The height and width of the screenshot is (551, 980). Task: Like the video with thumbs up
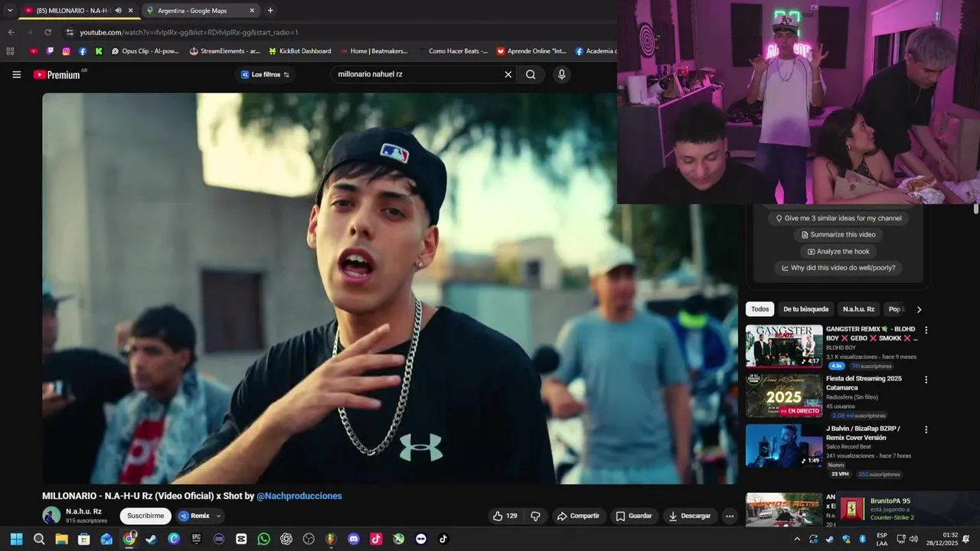505,516
